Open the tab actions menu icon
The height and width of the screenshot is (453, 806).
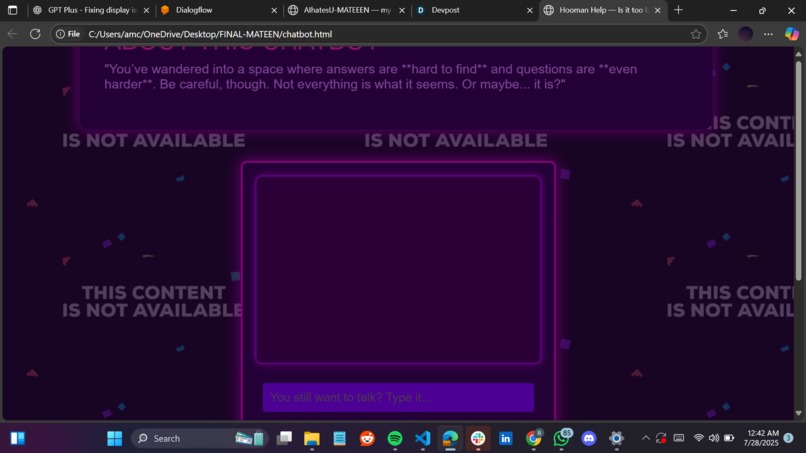click(x=12, y=10)
